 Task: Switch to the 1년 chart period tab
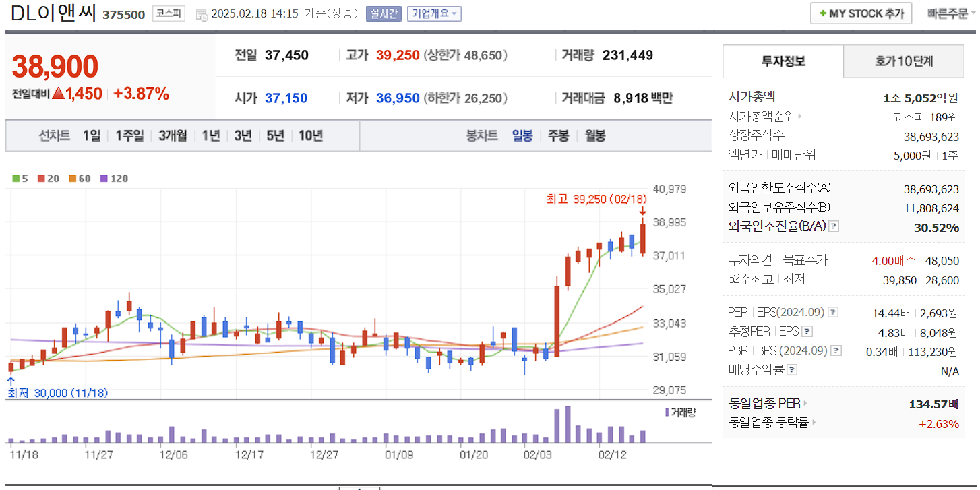pyautogui.click(x=212, y=135)
